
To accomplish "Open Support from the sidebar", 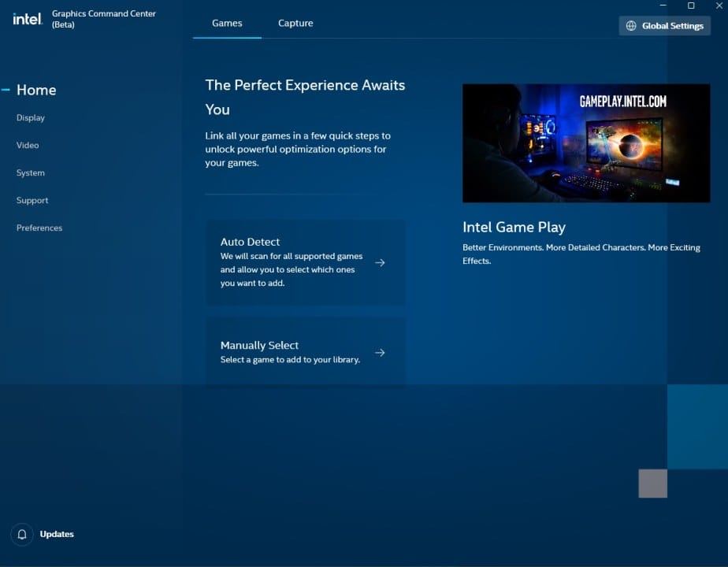I will (32, 200).
